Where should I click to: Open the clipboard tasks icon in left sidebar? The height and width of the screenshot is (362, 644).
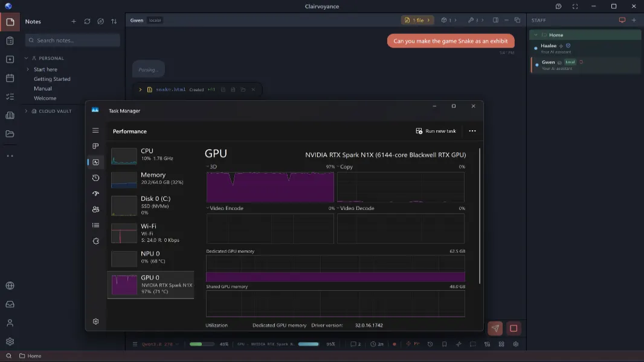tap(10, 40)
